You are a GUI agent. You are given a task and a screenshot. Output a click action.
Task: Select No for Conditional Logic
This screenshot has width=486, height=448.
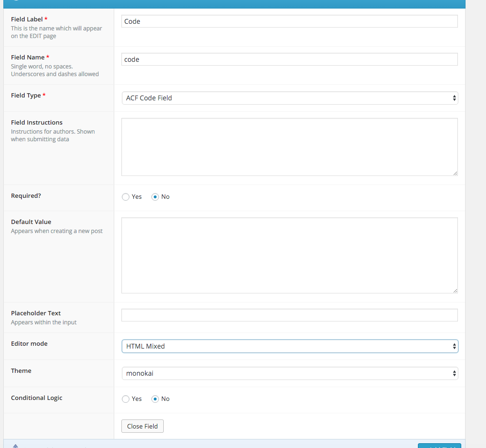155,399
